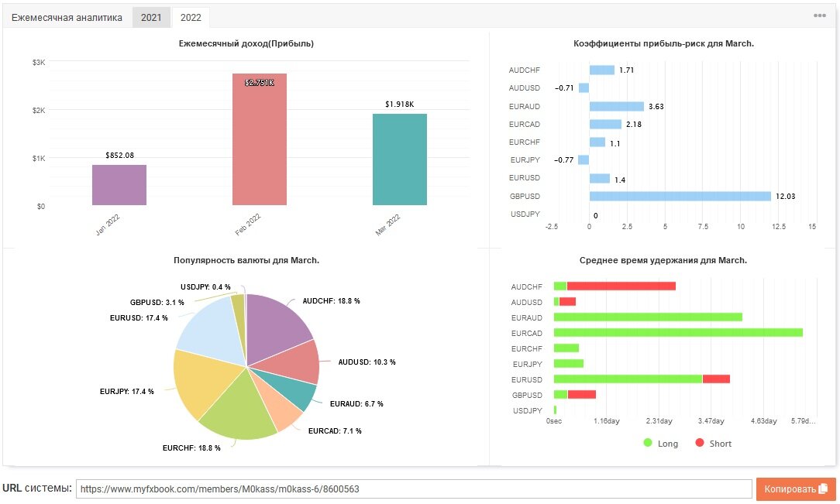This screenshot has width=840, height=504.
Task: Click the EURUSD 1.4 profit-risk bar
Action: pyautogui.click(x=600, y=178)
